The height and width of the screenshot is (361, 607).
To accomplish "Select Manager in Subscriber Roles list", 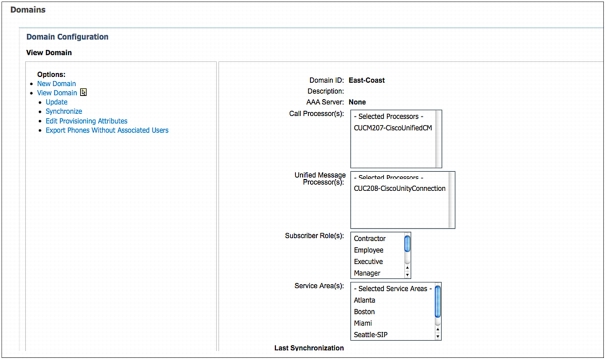I will pos(367,273).
